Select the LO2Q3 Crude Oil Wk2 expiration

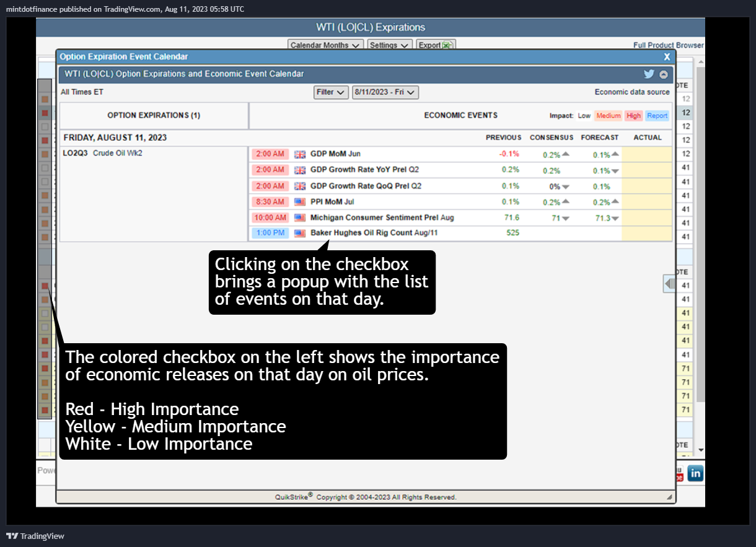click(x=103, y=154)
